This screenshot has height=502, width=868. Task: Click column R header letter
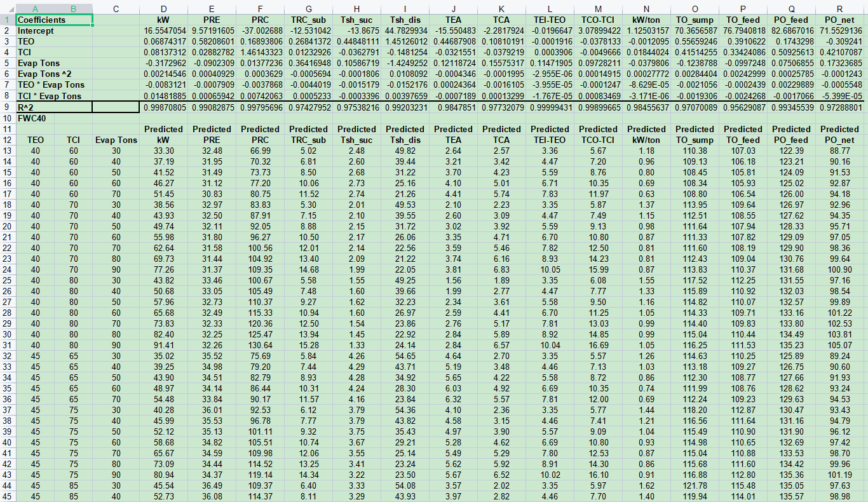coord(839,8)
